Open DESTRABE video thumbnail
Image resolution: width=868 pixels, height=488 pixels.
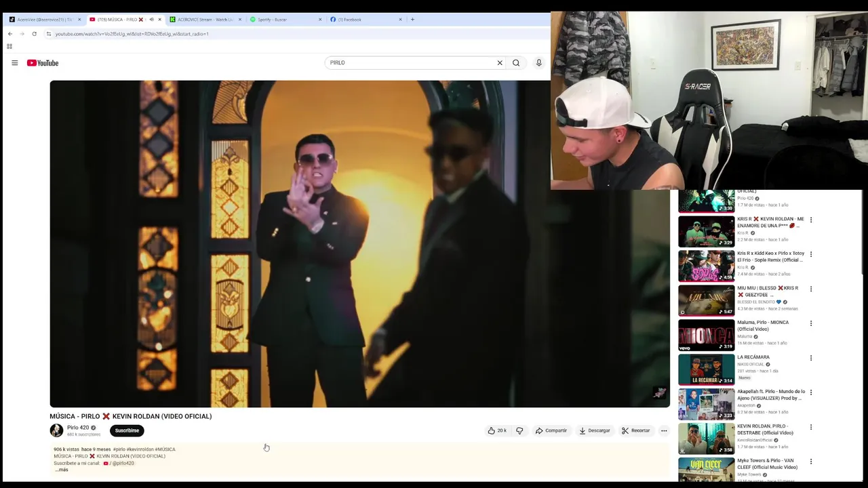coord(706,439)
